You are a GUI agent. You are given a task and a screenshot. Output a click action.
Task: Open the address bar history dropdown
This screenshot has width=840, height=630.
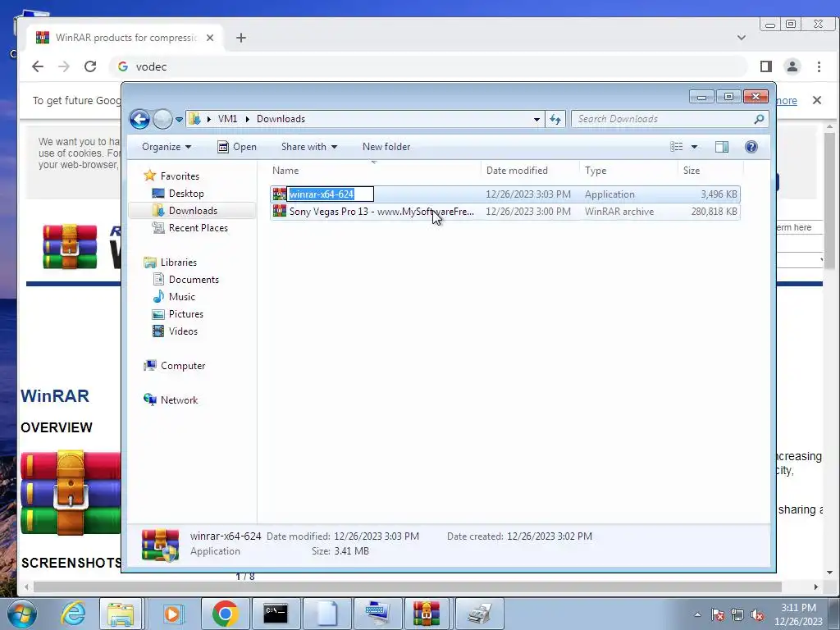tap(536, 119)
